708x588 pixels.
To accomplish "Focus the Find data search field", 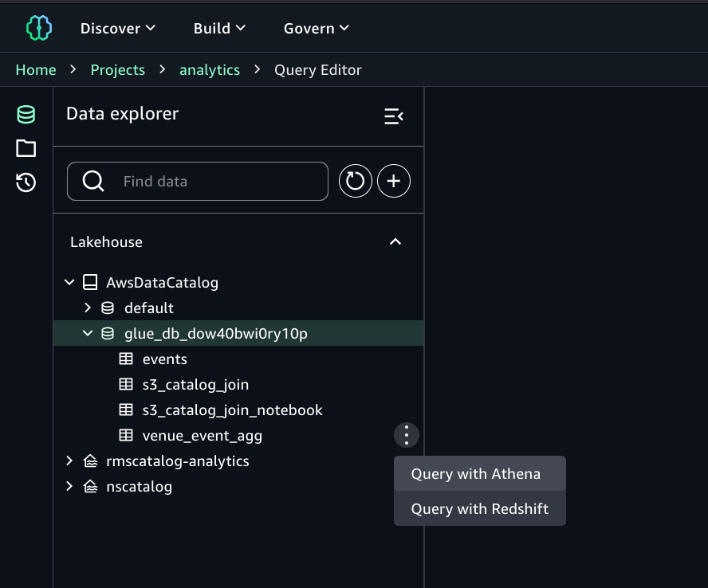I will point(198,182).
